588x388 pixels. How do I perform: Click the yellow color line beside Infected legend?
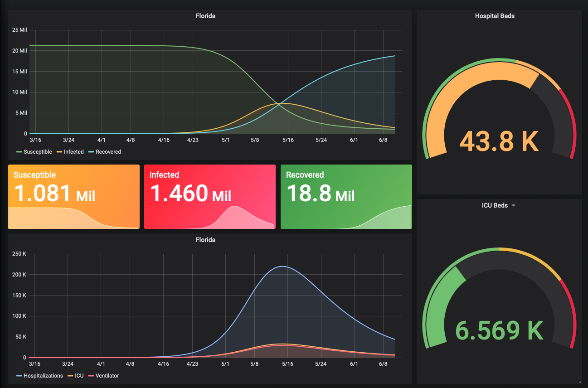click(59, 152)
